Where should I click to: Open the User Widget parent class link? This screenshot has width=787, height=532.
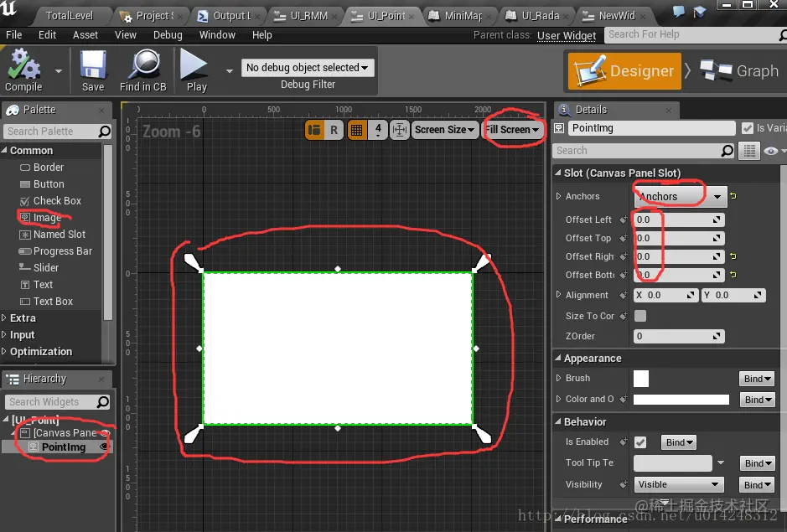point(567,36)
